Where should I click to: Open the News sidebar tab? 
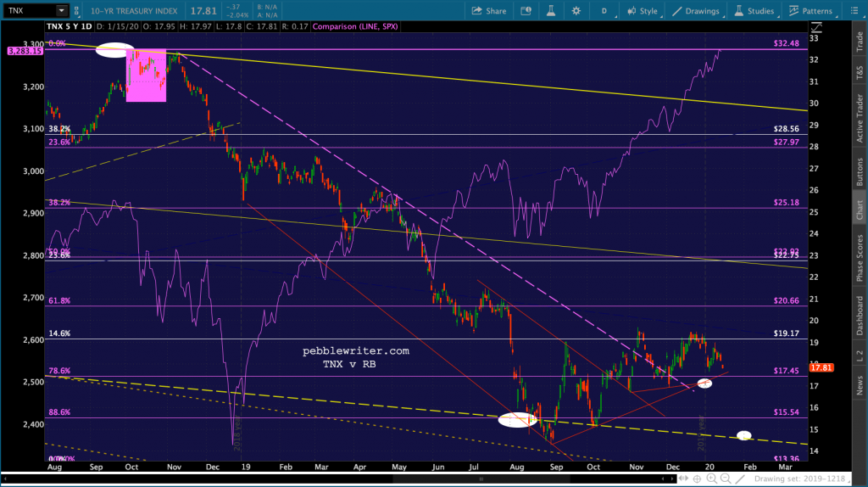tap(860, 385)
